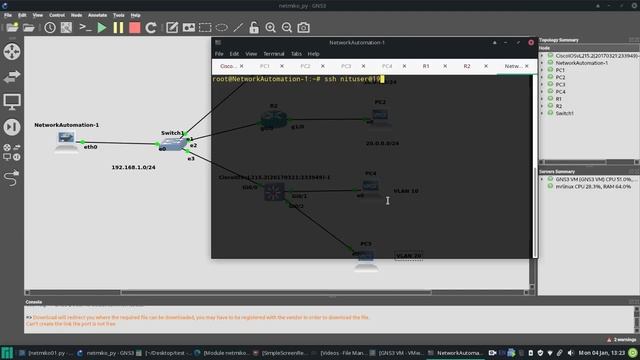Open the terminal window's Terminal menu
Image resolution: width=640 pixels, height=360 pixels.
tap(273, 54)
